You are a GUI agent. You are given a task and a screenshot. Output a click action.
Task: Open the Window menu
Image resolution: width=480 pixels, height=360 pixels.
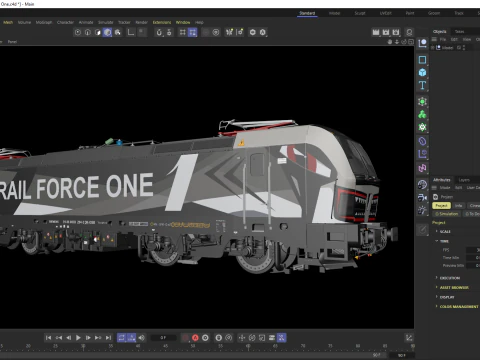point(183,22)
